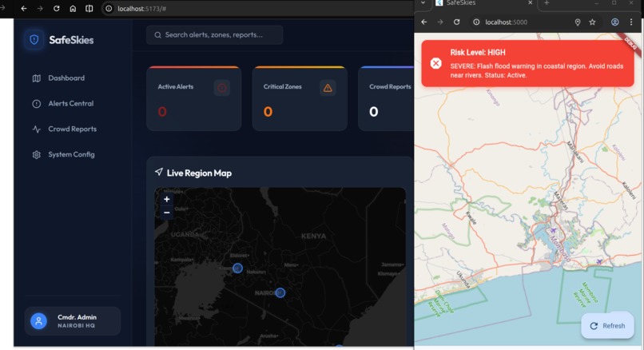The width and height of the screenshot is (644, 350).
Task: Open Alerts Central in the sidebar
Action: 63,104
